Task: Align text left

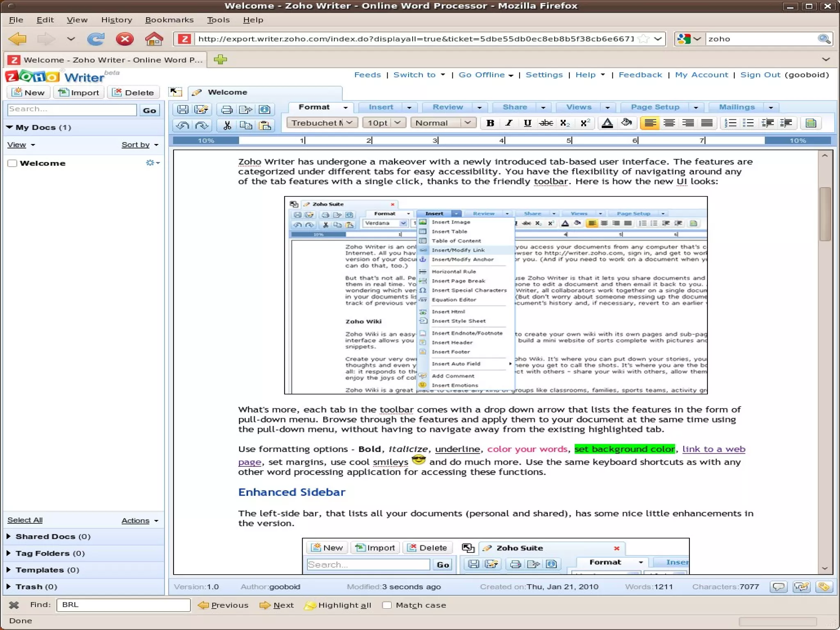Action: point(650,123)
